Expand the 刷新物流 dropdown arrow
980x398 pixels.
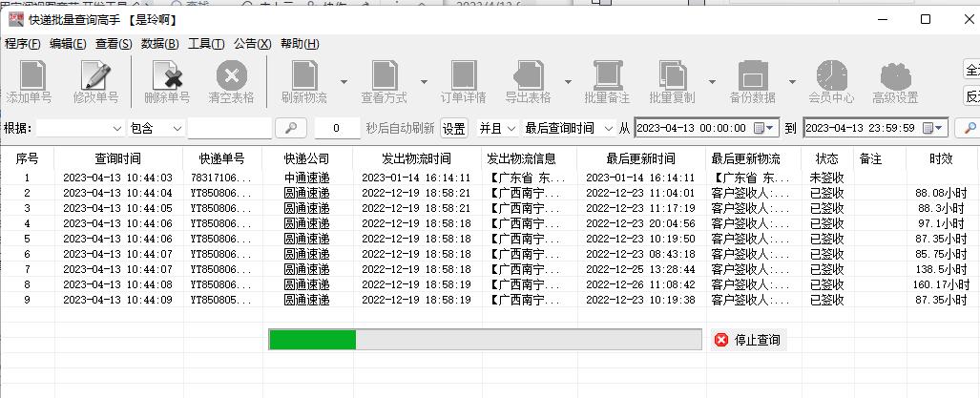[x=344, y=81]
